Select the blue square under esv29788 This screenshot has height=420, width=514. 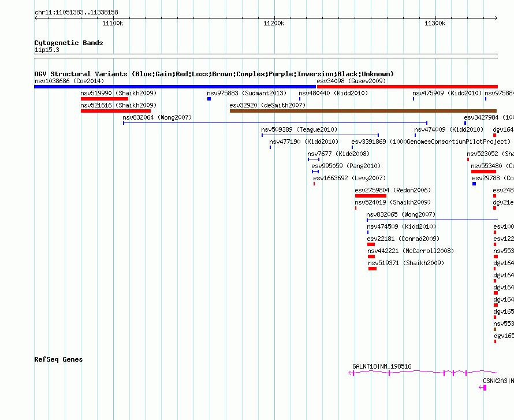pos(474,184)
